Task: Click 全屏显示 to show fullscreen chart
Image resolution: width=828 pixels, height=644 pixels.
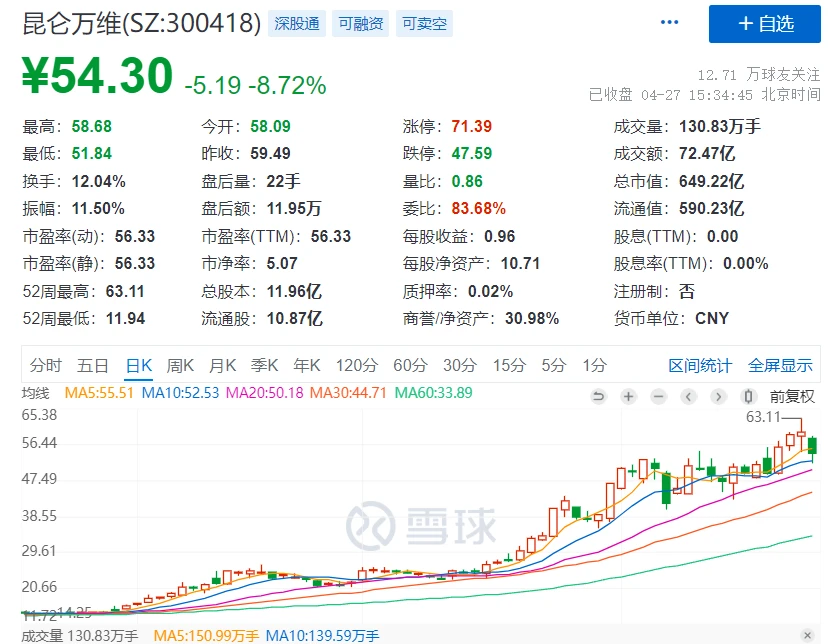Action: (x=780, y=365)
